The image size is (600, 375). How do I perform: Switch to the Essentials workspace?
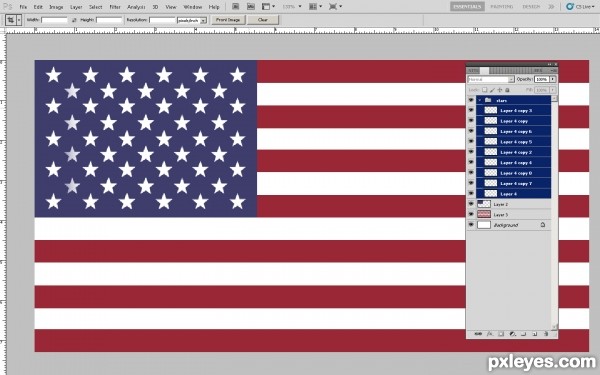click(x=467, y=7)
